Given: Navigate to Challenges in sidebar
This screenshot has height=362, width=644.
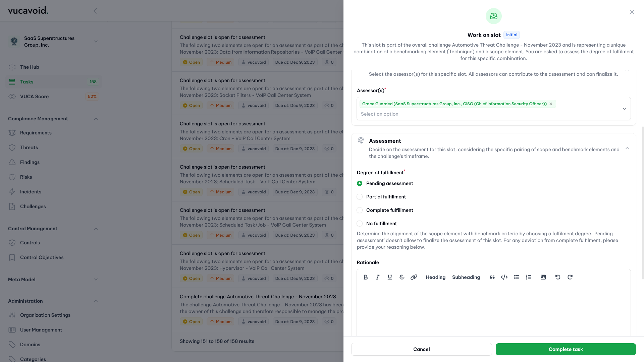Looking at the screenshot, I should pos(33,206).
